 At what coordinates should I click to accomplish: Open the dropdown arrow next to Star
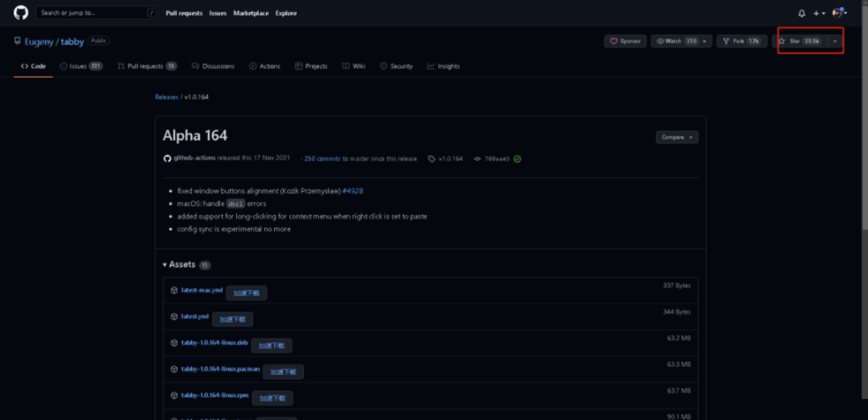click(x=835, y=41)
